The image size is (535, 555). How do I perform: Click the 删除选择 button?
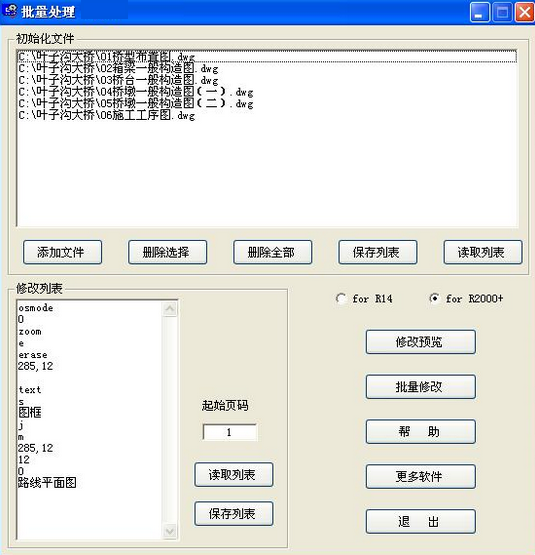167,252
